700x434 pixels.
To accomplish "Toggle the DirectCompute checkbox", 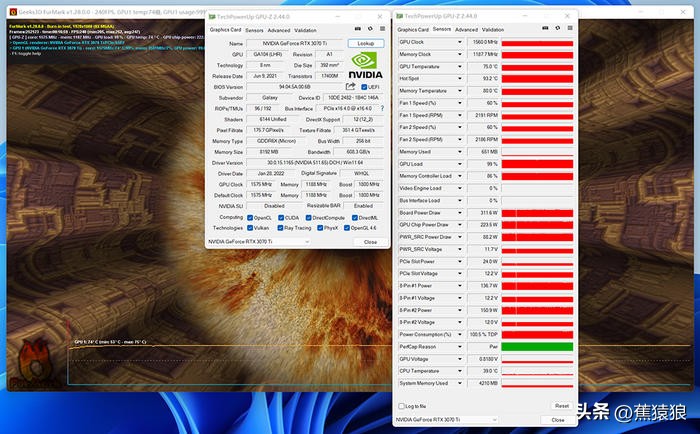I will pos(308,217).
